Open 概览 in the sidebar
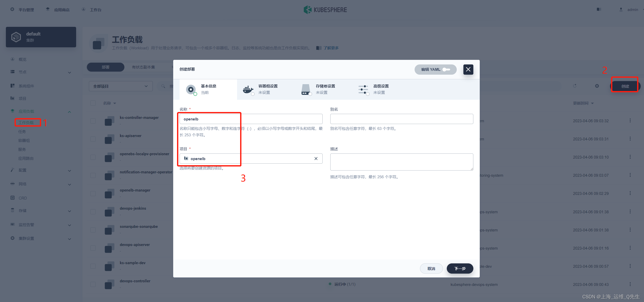The width and height of the screenshot is (644, 302). (22, 59)
